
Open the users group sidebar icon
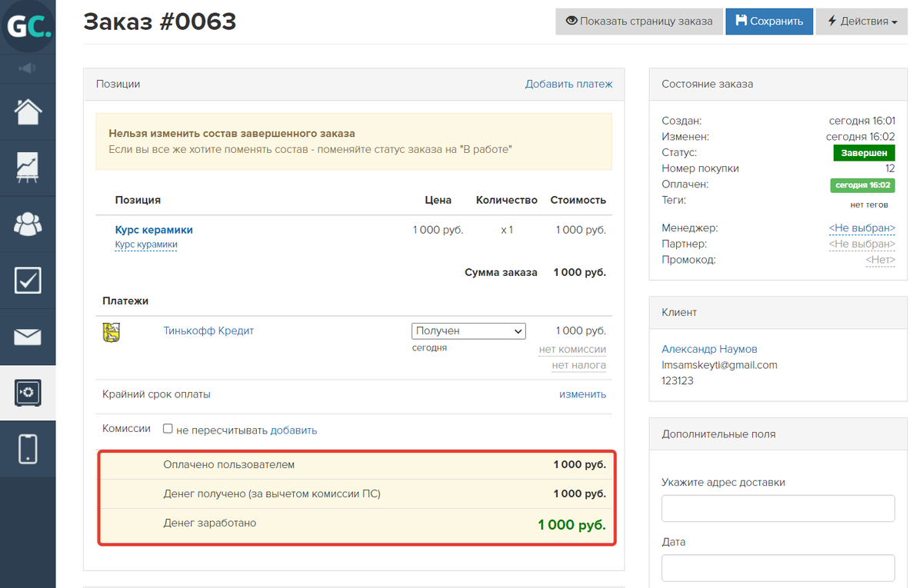point(28,224)
